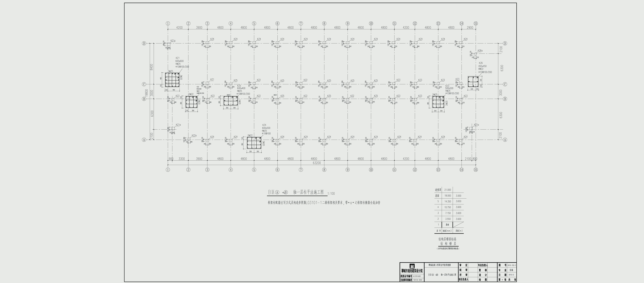Image resolution: width=644 pixels, height=283 pixels.
Task: Click the date value '2010.12'
Action: point(511,275)
